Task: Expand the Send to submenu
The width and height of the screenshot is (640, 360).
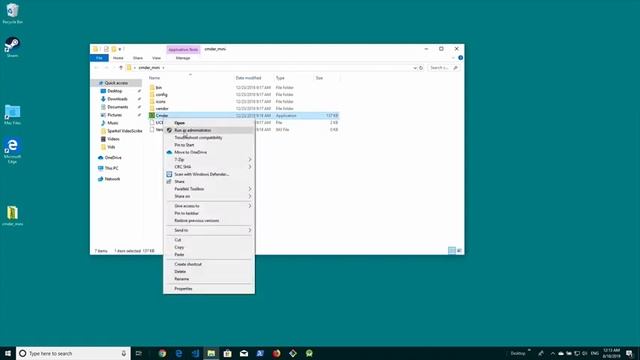Action: pyautogui.click(x=209, y=231)
